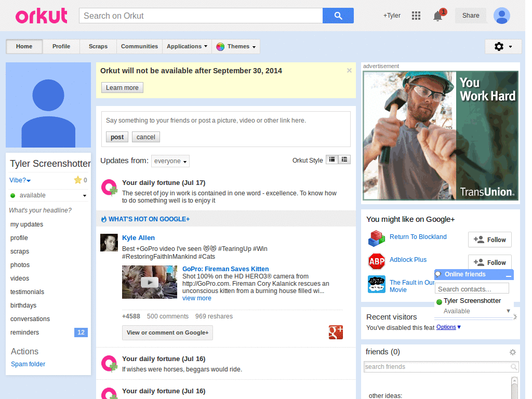Image resolution: width=532 pixels, height=399 pixels.
Task: Follow Adblock Plus
Action: [x=489, y=262]
